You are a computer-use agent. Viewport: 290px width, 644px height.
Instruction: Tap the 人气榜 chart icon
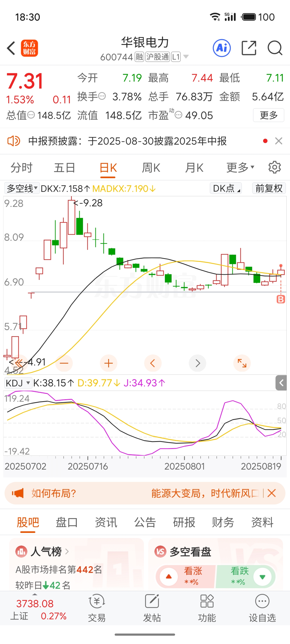click(x=21, y=552)
